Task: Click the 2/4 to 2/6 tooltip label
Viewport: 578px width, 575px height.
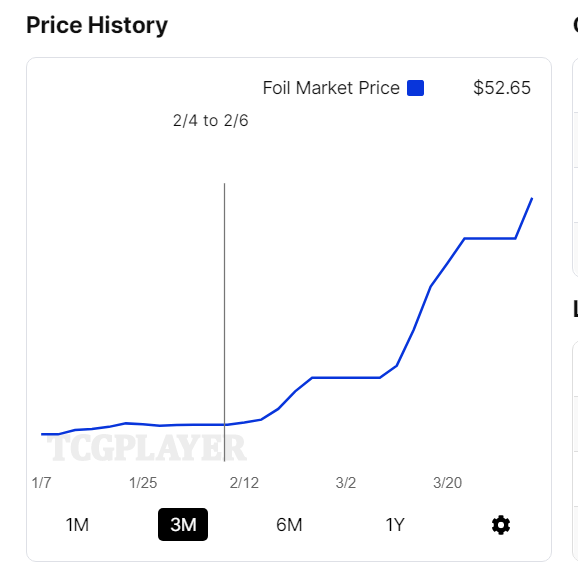Action: [210, 121]
